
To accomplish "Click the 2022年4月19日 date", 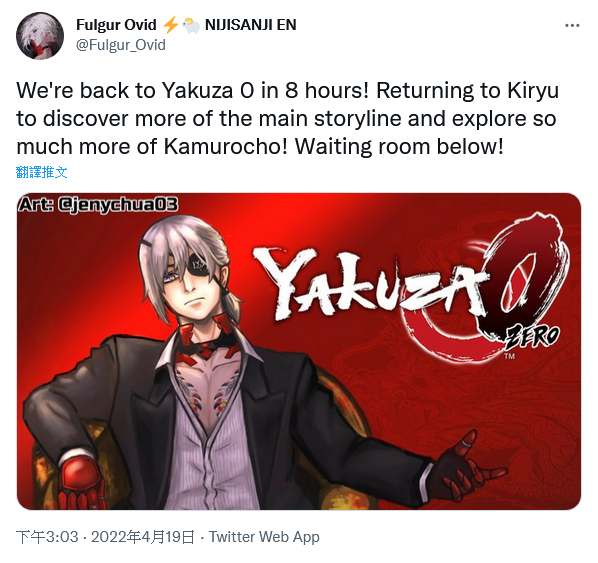I will (143, 537).
